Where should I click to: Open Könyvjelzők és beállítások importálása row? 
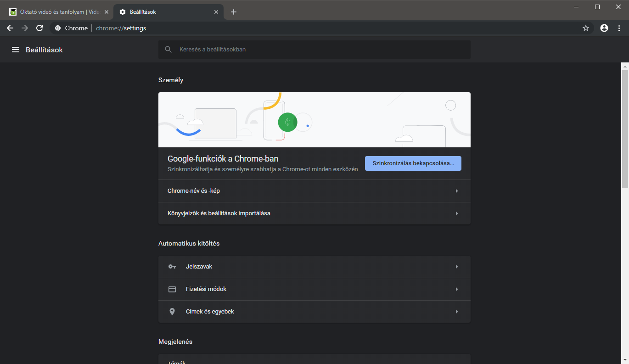point(314,213)
